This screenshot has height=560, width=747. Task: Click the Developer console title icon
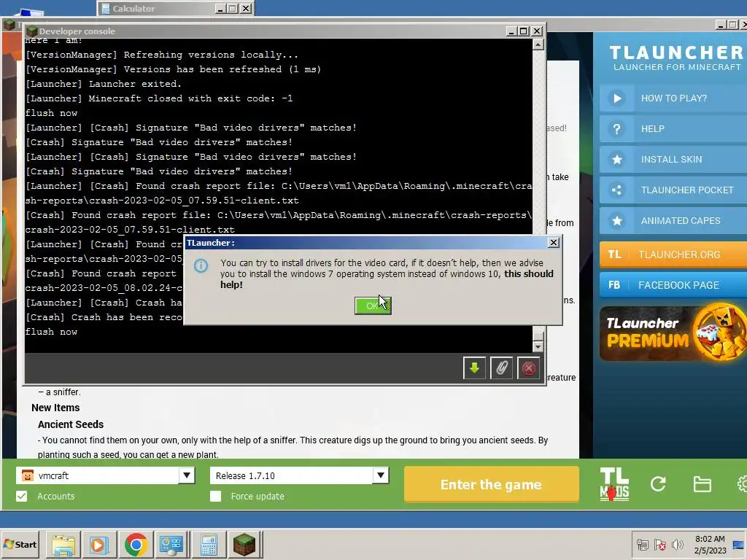point(32,31)
